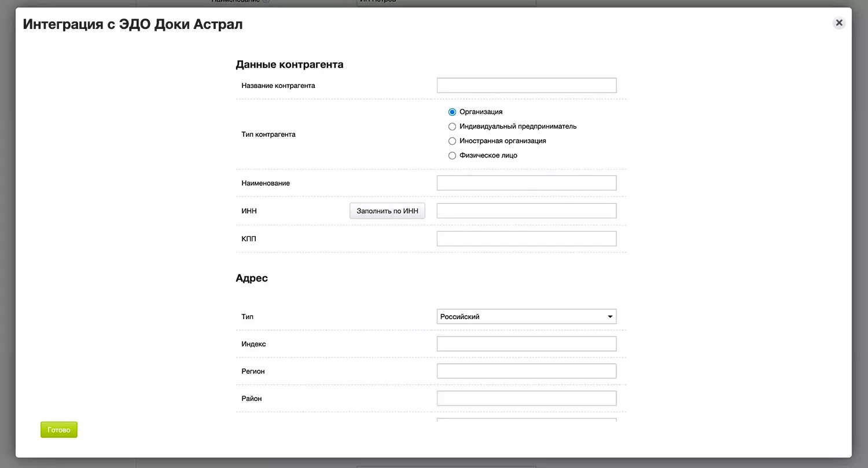The image size is (868, 468).
Task: Click the Данные контрагента section heading
Action: click(x=289, y=65)
